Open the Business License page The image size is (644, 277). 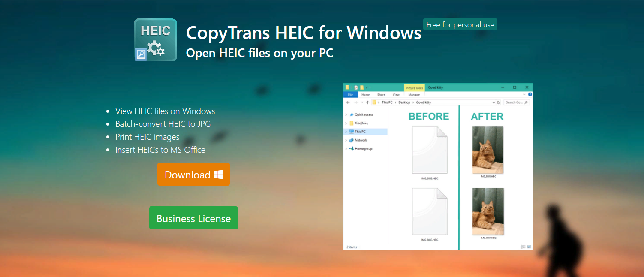click(x=193, y=218)
